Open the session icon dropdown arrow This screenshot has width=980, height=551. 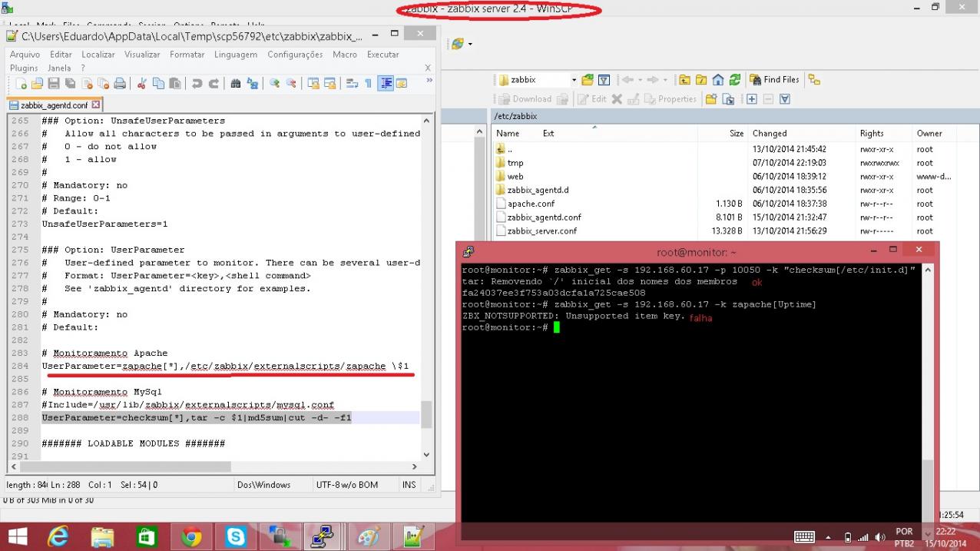click(x=469, y=45)
